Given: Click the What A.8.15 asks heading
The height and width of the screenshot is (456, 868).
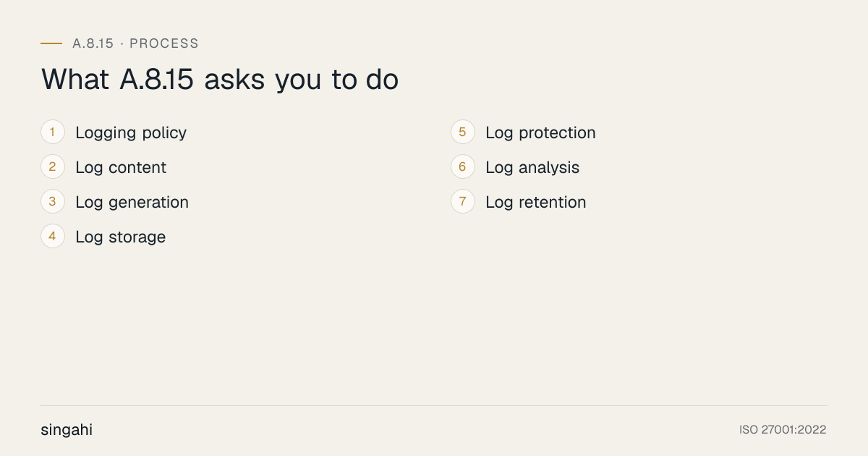Looking at the screenshot, I should coord(220,80).
